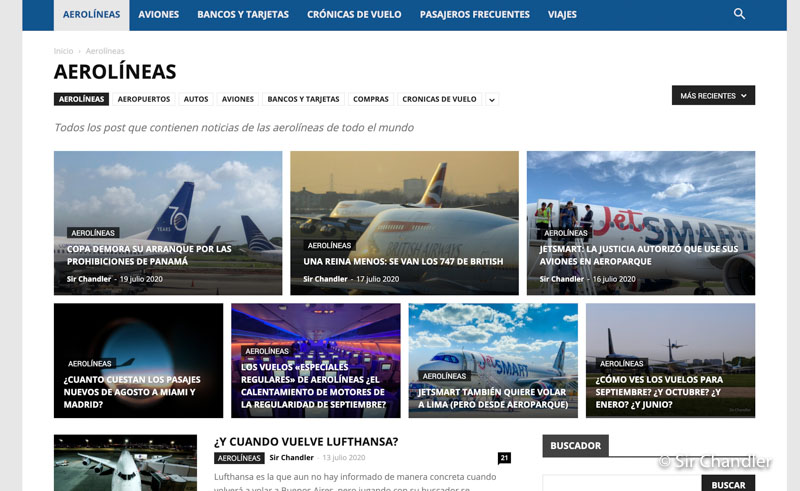800x491 pixels.
Task: Click Sir Chandler author on Lufthansa post
Action: 291,457
